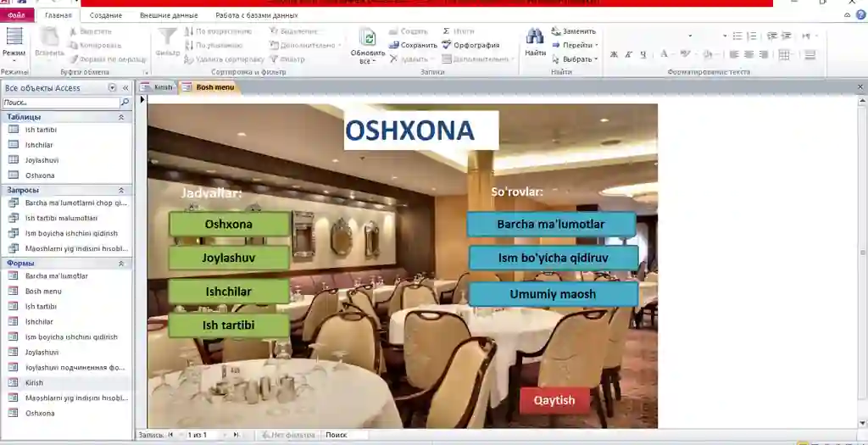Click the Umumiy maosh button
868x445 pixels.
coord(553,294)
